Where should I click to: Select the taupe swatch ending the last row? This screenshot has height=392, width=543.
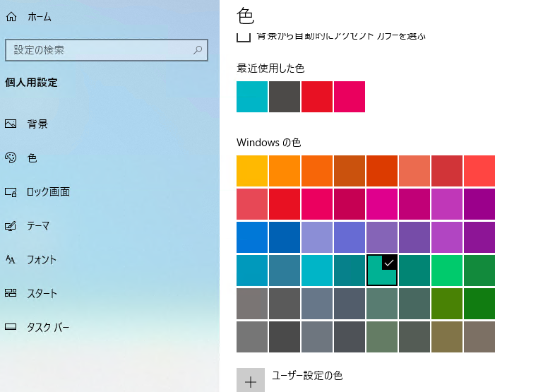479,337
